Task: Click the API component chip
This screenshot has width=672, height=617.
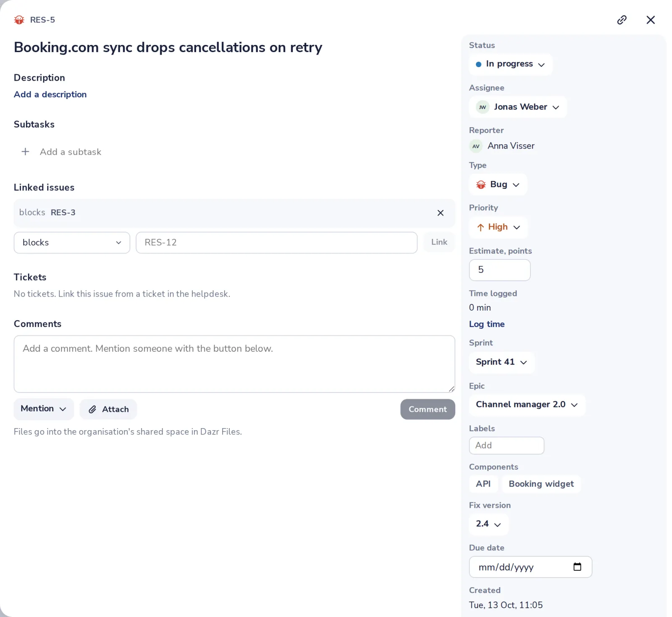Action: point(483,484)
